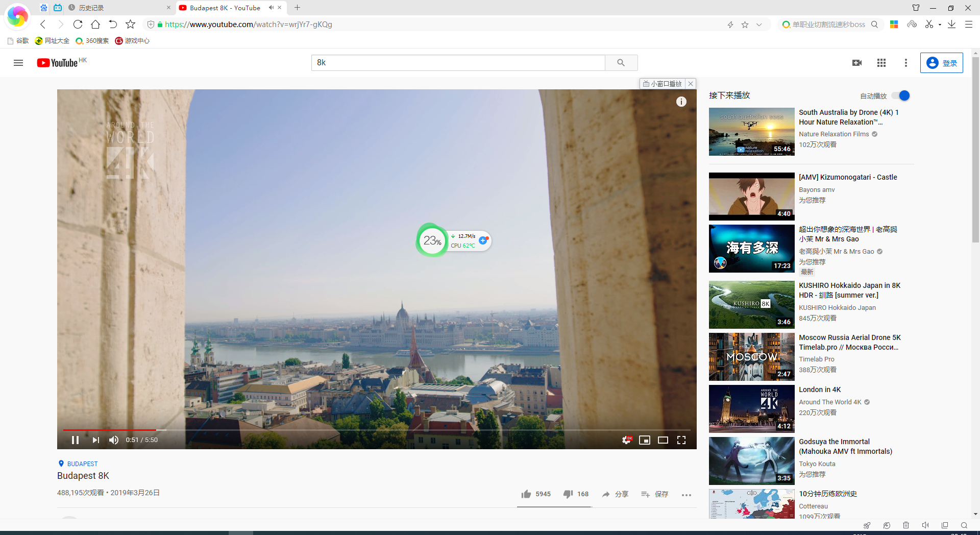Mute the video player volume
Image resolution: width=980 pixels, height=535 pixels.
tap(114, 440)
